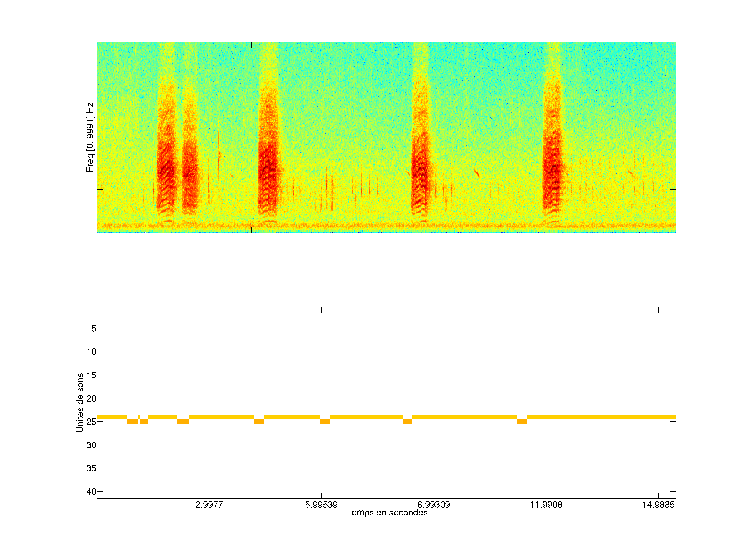
Task: Click the first orange segment on row 25
Action: click(x=132, y=422)
